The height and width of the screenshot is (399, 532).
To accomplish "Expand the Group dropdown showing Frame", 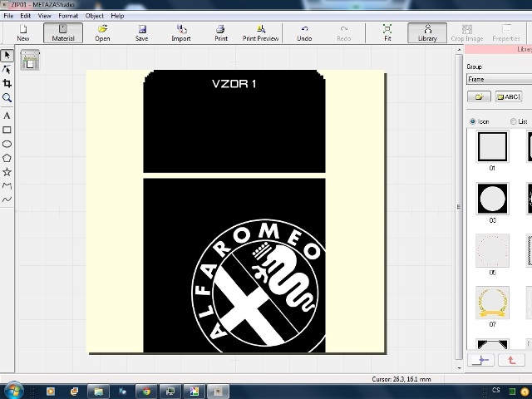I will coord(499,79).
